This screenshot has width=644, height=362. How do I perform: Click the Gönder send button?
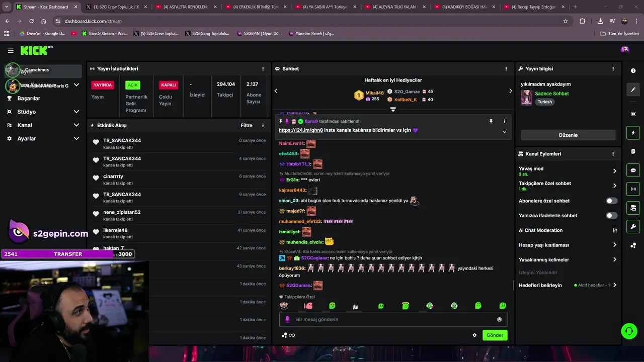[495, 335]
